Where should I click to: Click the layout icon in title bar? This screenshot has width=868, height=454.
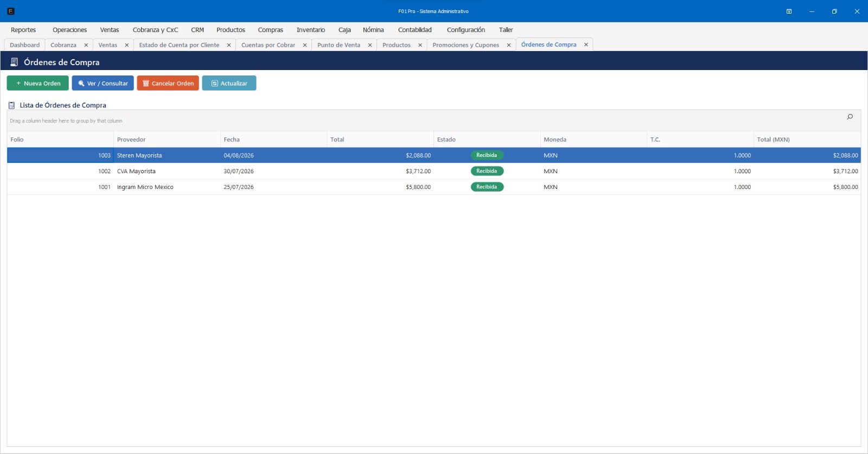click(x=789, y=11)
